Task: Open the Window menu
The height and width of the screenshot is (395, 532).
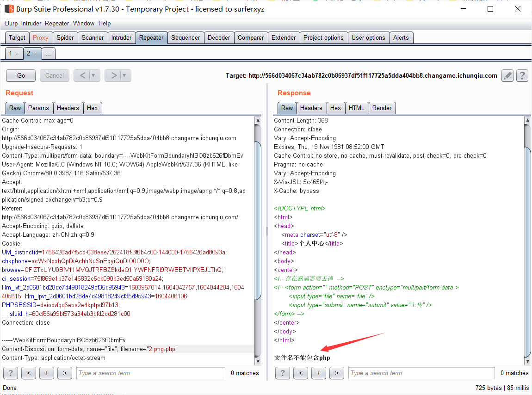Action: tap(84, 24)
